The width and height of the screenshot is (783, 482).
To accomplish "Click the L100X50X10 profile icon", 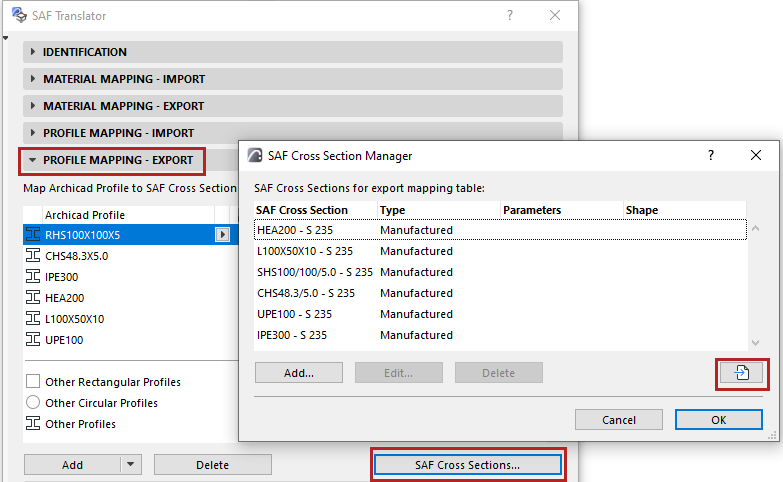I will 33,318.
